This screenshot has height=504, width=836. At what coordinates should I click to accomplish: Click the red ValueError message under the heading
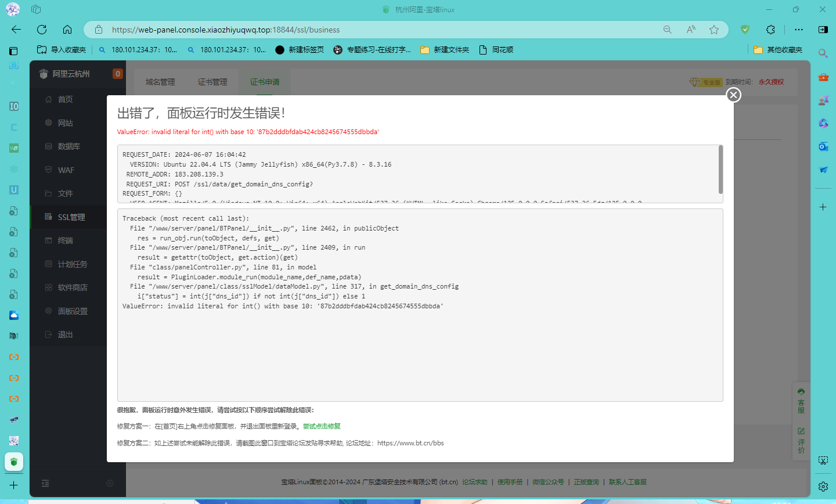click(248, 132)
